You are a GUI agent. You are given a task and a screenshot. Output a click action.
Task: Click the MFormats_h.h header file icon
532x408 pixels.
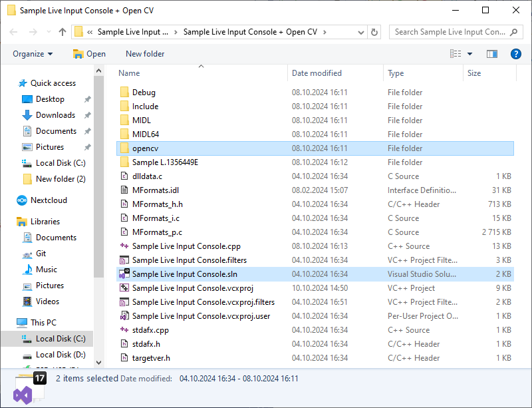point(124,204)
